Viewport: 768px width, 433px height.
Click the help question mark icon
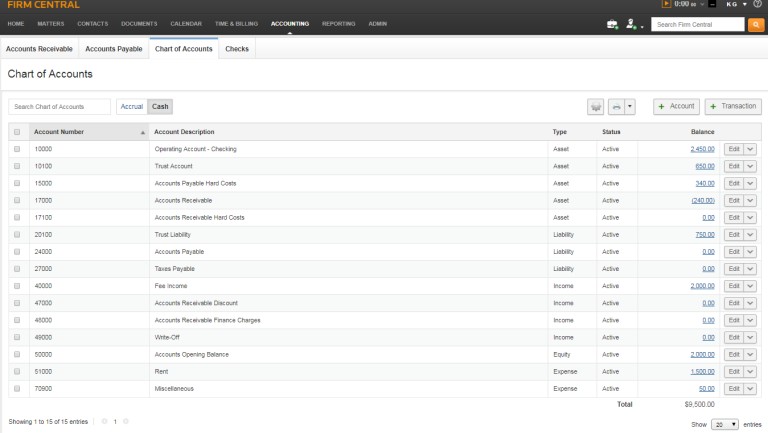click(757, 5)
